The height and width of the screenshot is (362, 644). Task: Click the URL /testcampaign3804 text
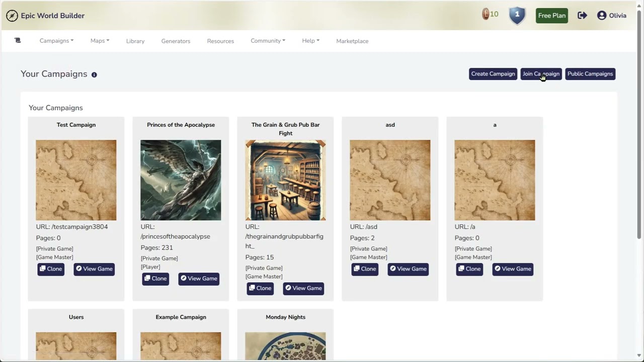72,227
